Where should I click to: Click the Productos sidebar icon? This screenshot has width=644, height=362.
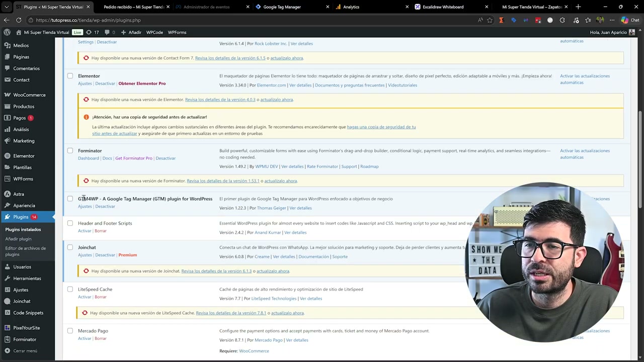7,107
